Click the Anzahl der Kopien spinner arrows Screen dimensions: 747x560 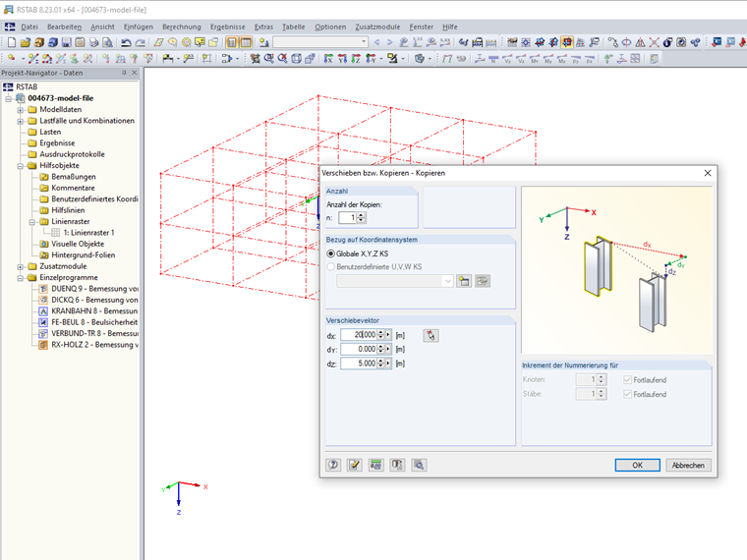(x=361, y=218)
